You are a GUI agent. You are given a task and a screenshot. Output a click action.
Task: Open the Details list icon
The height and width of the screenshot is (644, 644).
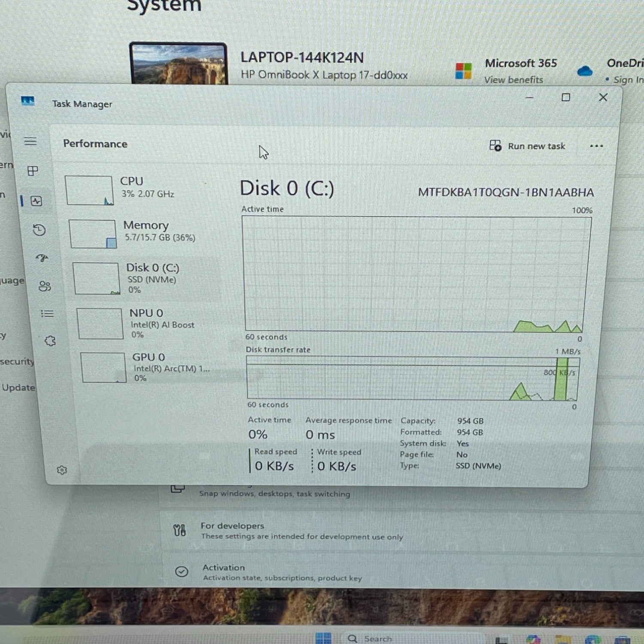tap(47, 314)
